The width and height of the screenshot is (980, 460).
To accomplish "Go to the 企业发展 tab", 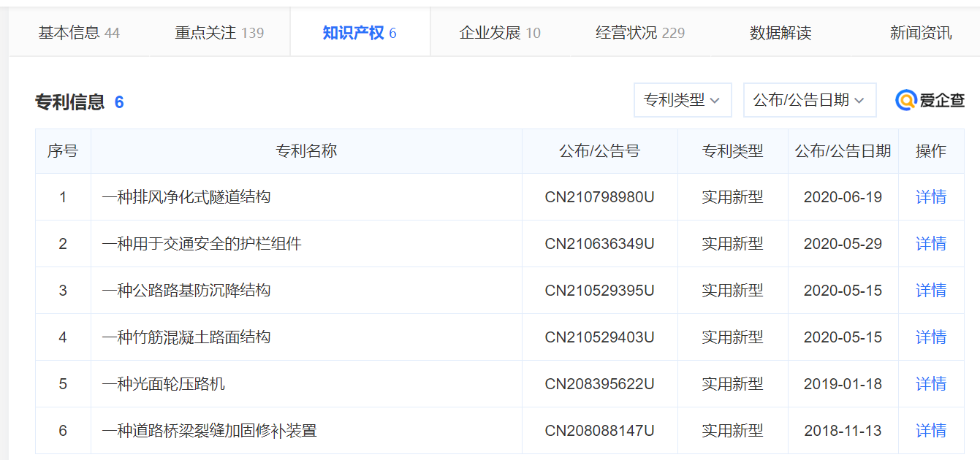I will (x=500, y=33).
